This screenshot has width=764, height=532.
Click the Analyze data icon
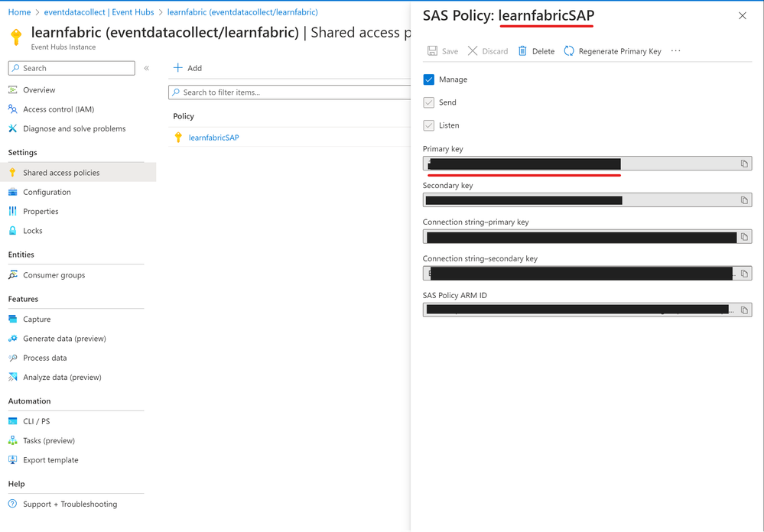(x=13, y=377)
